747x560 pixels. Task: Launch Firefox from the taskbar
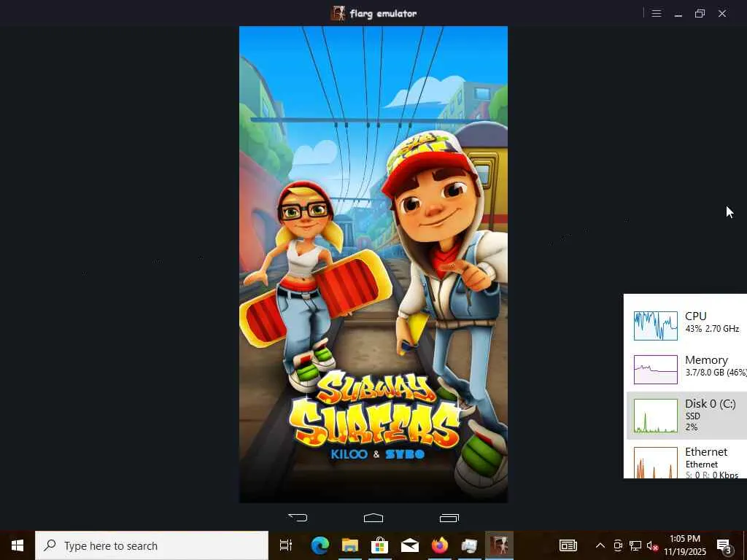tap(440, 545)
